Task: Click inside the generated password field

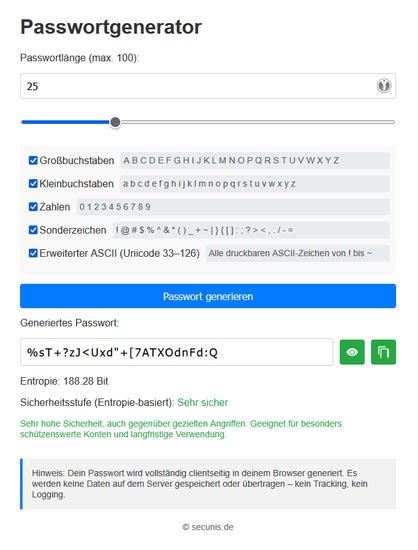Action: click(177, 352)
